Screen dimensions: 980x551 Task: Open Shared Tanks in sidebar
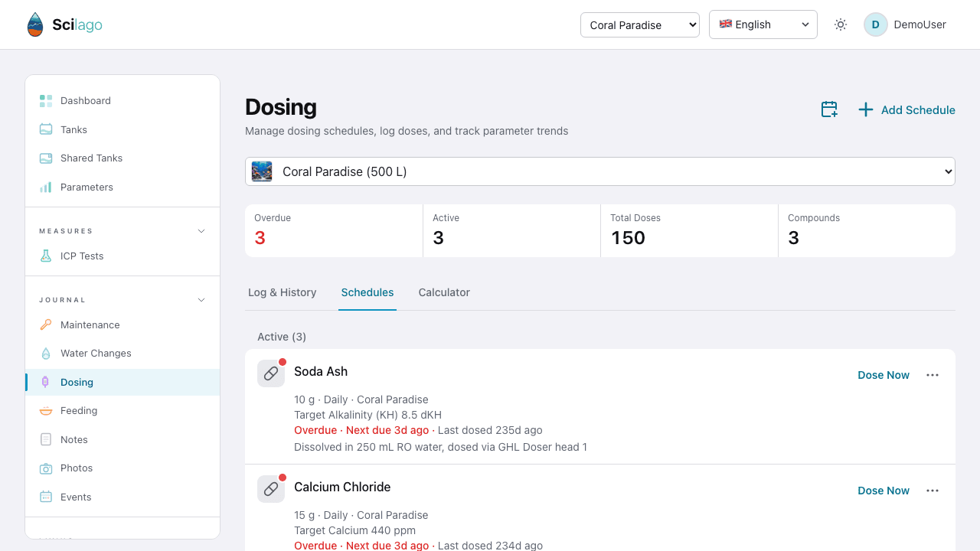(122, 158)
